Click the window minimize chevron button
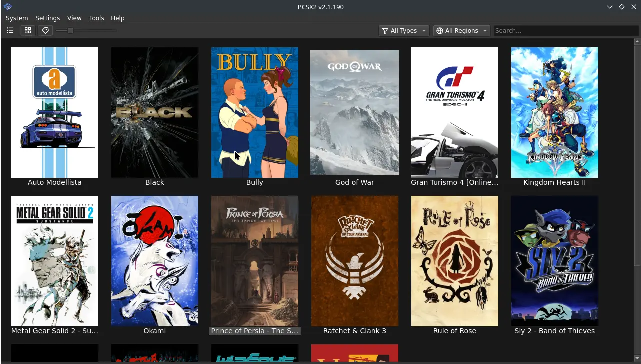The height and width of the screenshot is (364, 641). pyautogui.click(x=610, y=7)
